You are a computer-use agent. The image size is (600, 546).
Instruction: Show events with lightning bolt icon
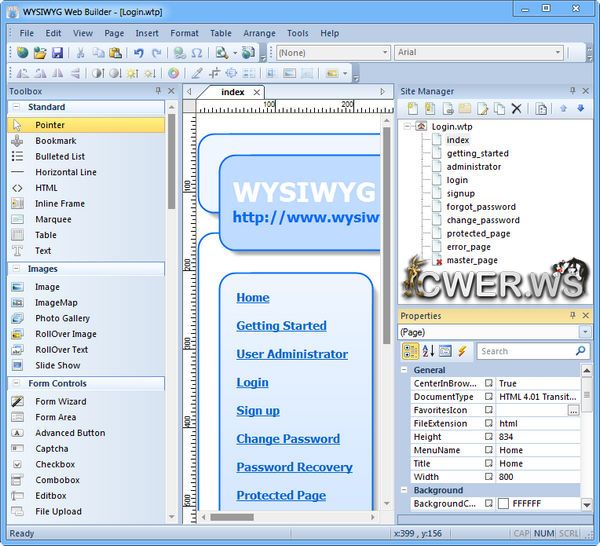[x=462, y=351]
